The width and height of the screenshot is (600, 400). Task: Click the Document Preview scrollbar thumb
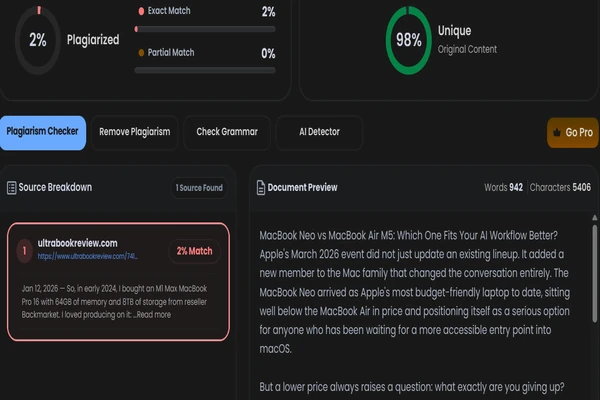point(595,274)
